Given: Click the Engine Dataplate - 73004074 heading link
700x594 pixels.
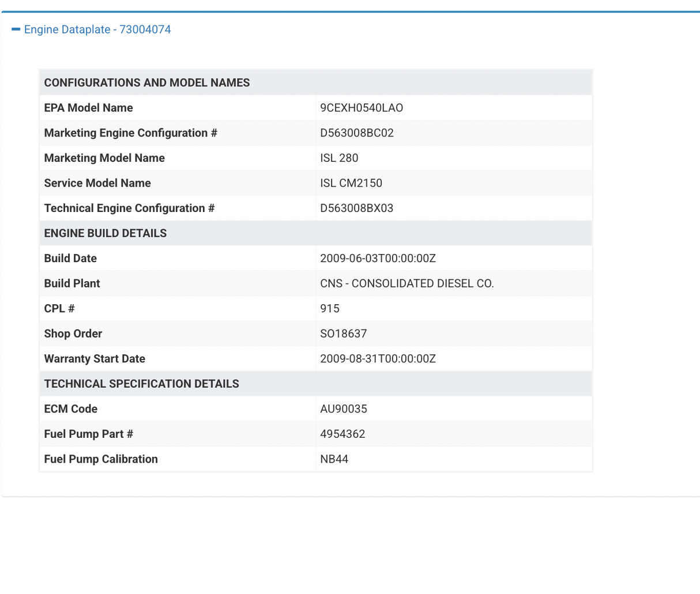Looking at the screenshot, I should [97, 29].
